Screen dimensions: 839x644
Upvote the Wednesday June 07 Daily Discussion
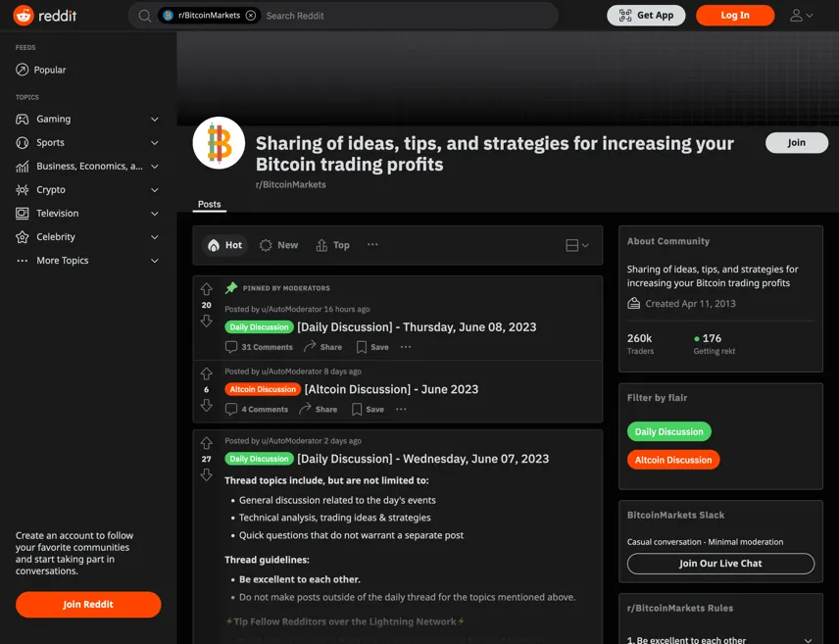pos(207,443)
